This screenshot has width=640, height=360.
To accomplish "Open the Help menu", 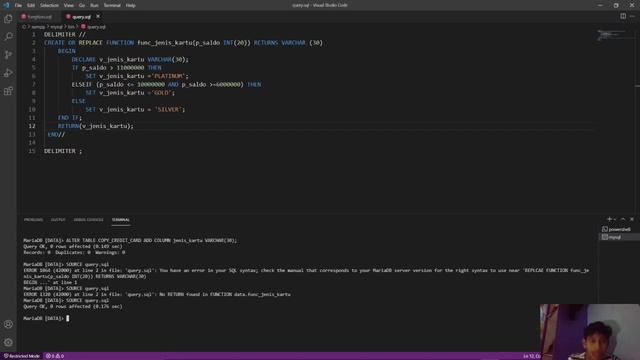I will 131,5.
